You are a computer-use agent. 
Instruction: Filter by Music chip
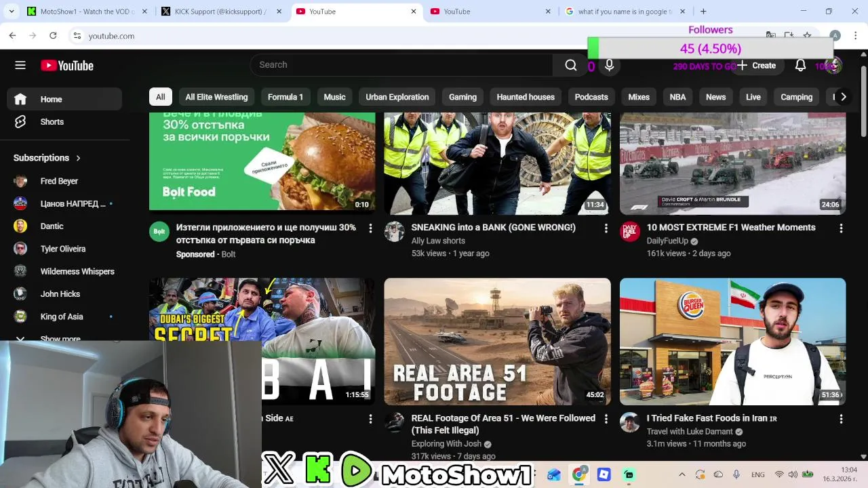click(x=334, y=97)
